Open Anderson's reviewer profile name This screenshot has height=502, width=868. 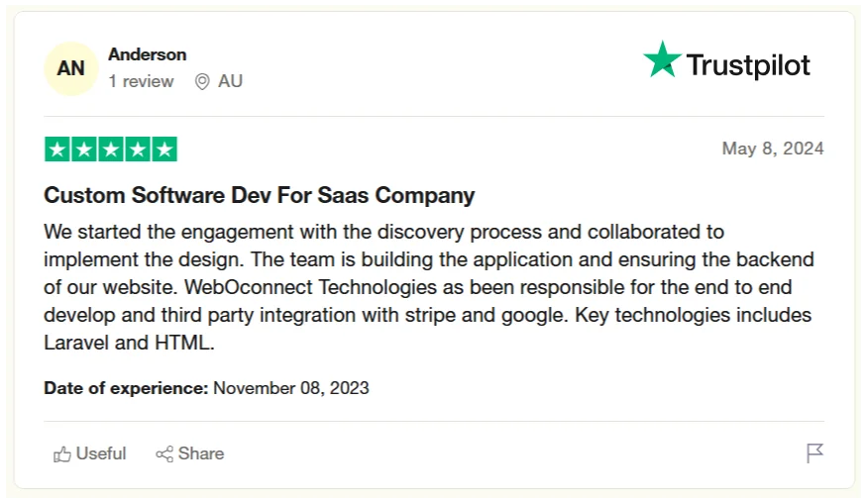click(148, 54)
